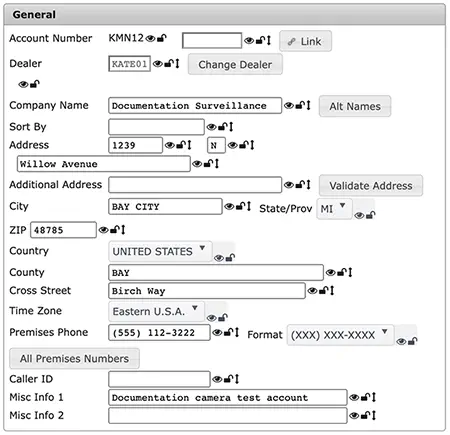Viewport: 450px width, 435px height.
Task: Click the standalone lock icon below Dealer label
Action: click(x=35, y=84)
